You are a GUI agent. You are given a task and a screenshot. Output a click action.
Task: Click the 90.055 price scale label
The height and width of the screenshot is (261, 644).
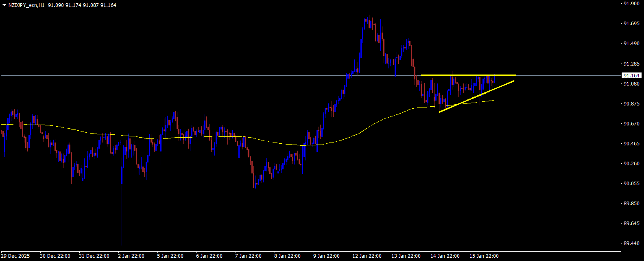(632, 184)
